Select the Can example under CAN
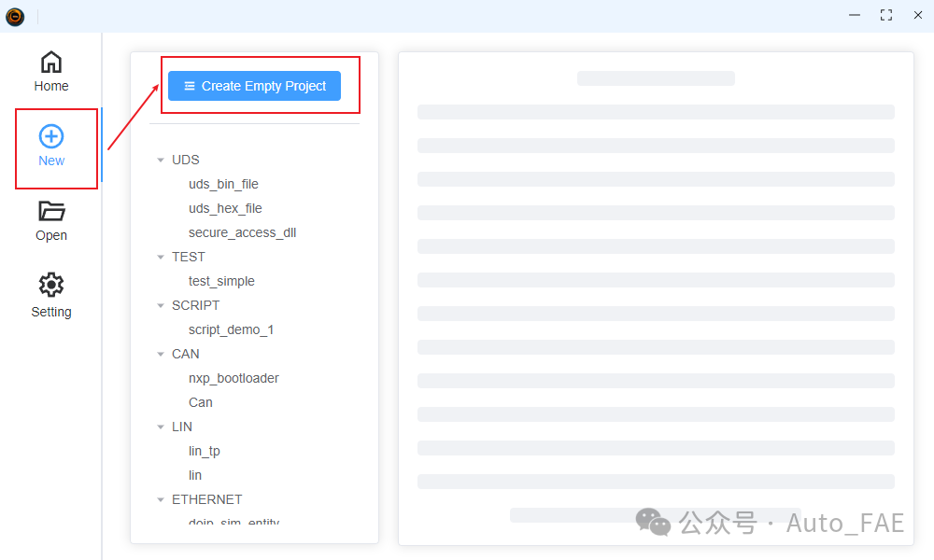Viewport: 934px width, 560px height. 201,403
